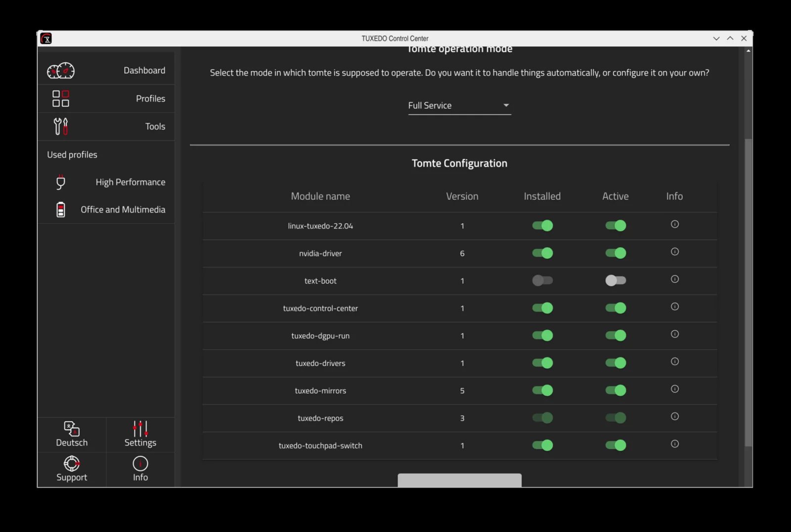Screen dimensions: 791x532
Task: Toggle Installed switch for nvidia-driver
Action: coord(542,253)
